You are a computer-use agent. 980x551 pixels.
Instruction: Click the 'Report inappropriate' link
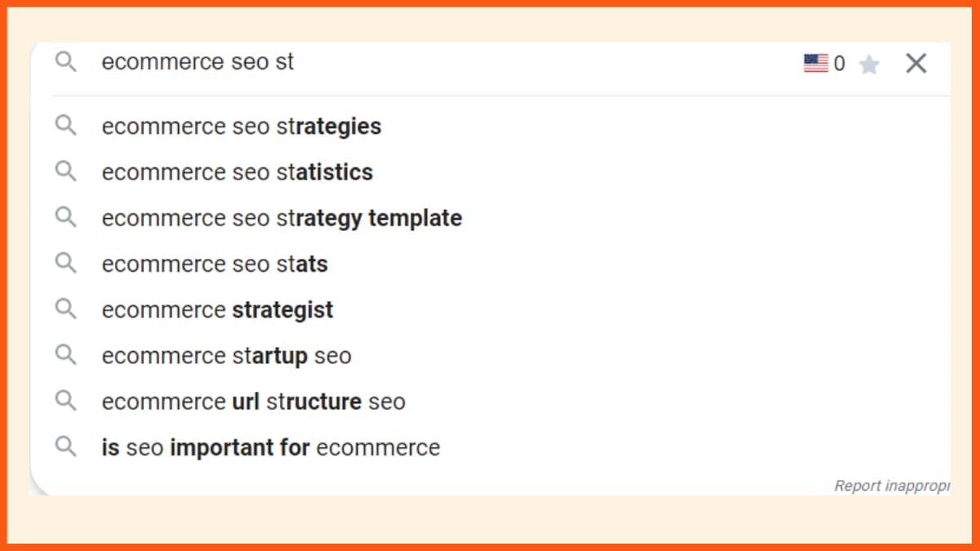[891, 486]
